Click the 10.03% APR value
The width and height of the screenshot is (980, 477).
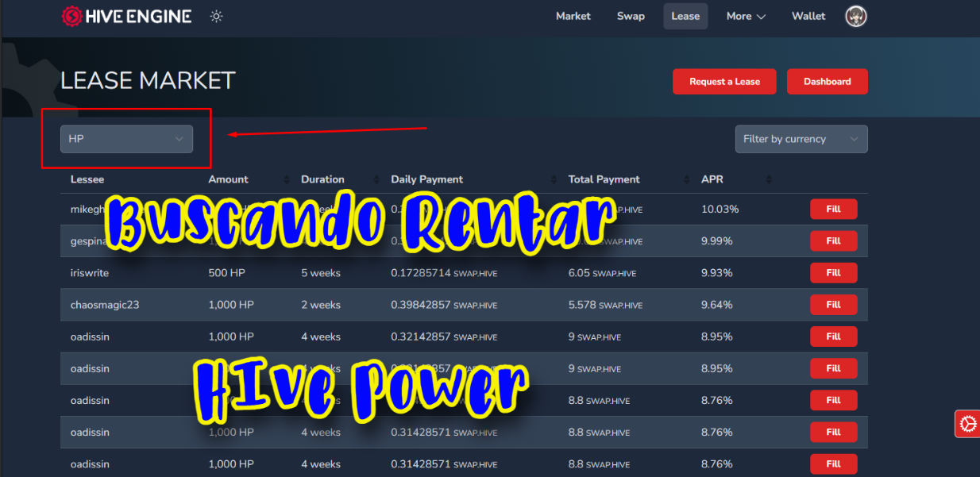(720, 210)
